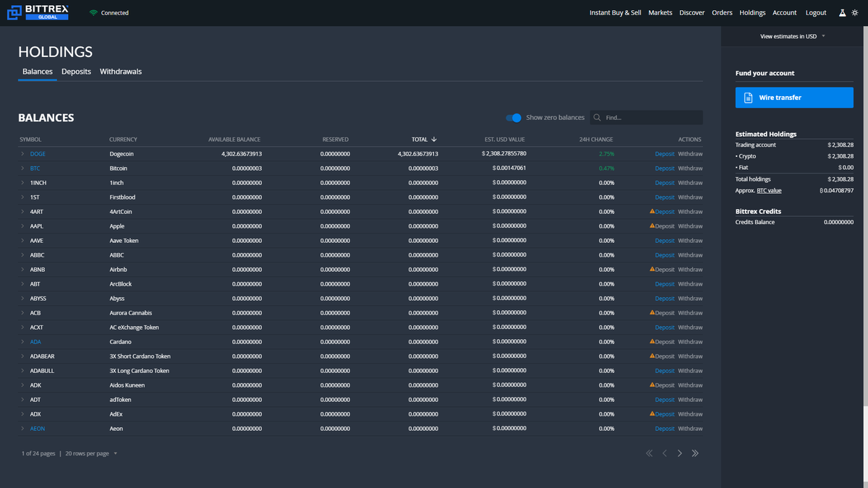
Task: Click the warning icon in ADA row
Action: (x=652, y=341)
